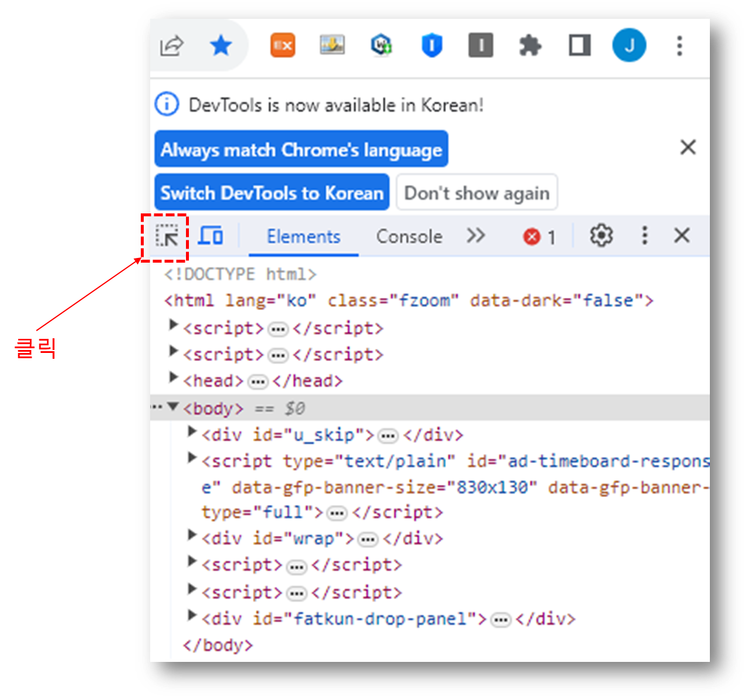Activate the inspect element picker tool
748x700 pixels.
click(167, 236)
